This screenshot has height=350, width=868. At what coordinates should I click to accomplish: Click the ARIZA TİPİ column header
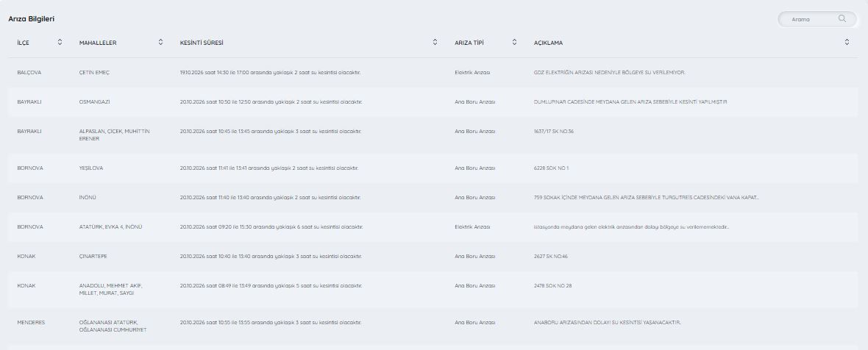coord(469,43)
